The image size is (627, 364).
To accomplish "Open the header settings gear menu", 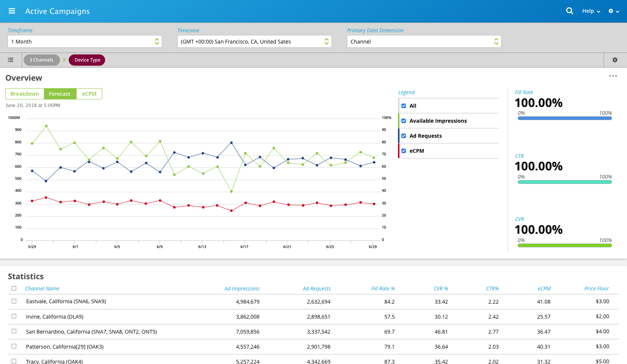I will pyautogui.click(x=613, y=11).
